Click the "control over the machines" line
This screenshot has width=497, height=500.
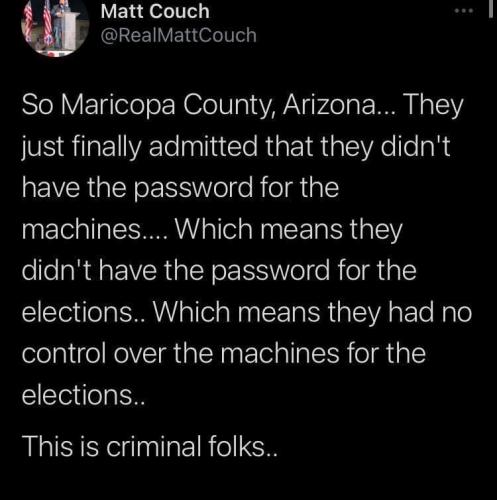tap(224, 354)
